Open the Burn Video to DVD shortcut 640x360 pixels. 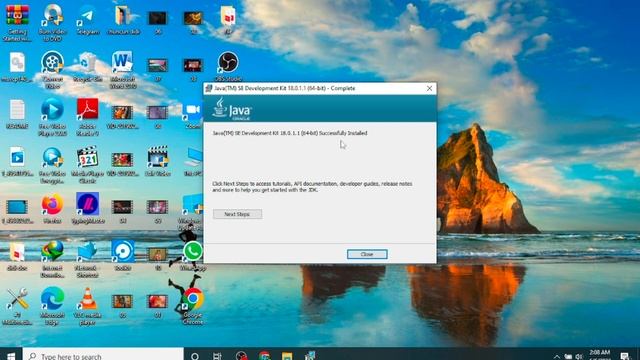[x=52, y=22]
